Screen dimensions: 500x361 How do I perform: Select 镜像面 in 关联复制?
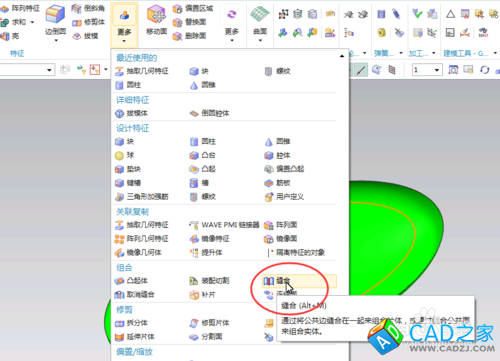pos(281,239)
